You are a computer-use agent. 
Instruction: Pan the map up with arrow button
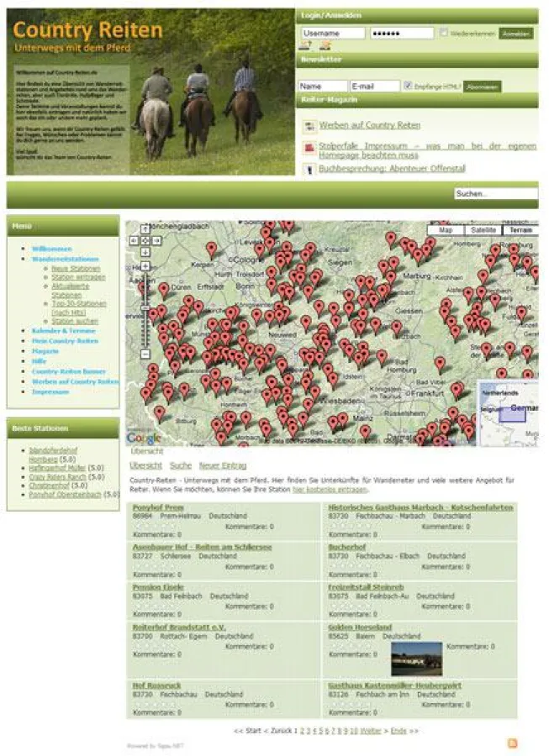click(145, 228)
